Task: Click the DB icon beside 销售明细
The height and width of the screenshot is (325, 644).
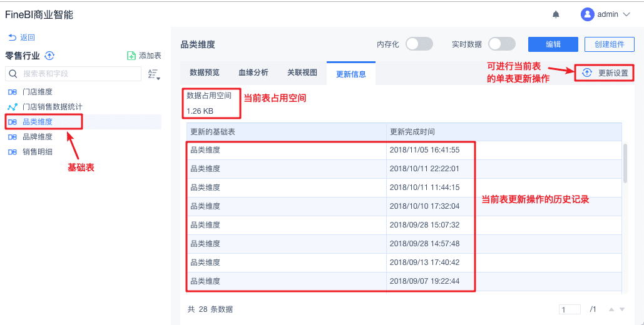Action: [12, 152]
